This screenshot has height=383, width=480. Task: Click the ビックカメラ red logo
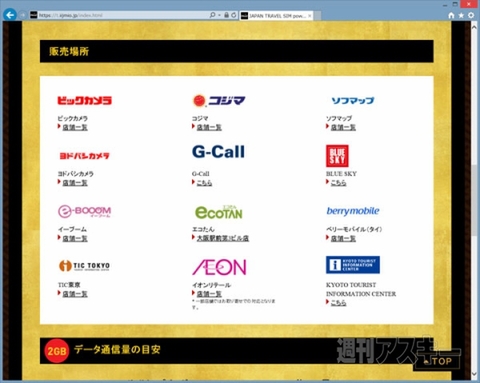pyautogui.click(x=85, y=100)
